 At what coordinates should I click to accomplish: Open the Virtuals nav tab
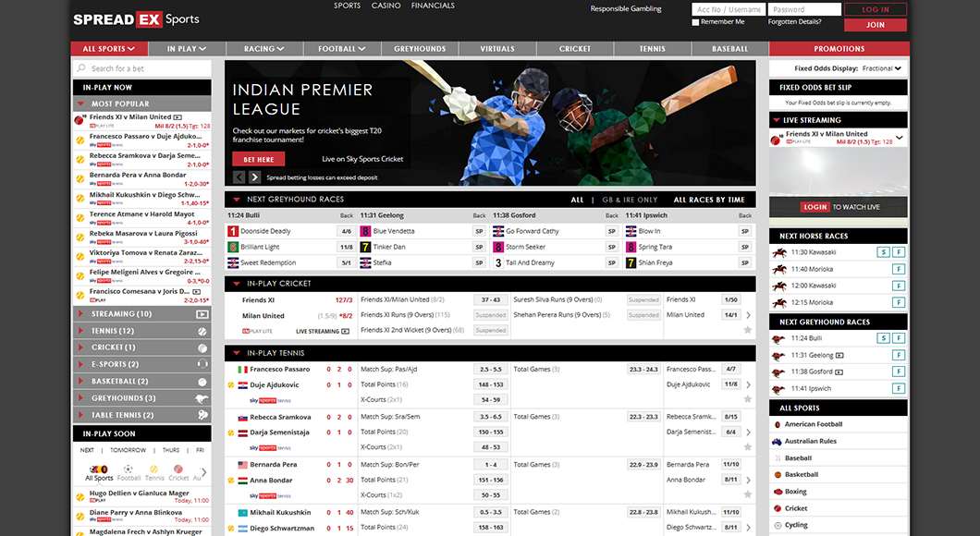click(x=497, y=49)
